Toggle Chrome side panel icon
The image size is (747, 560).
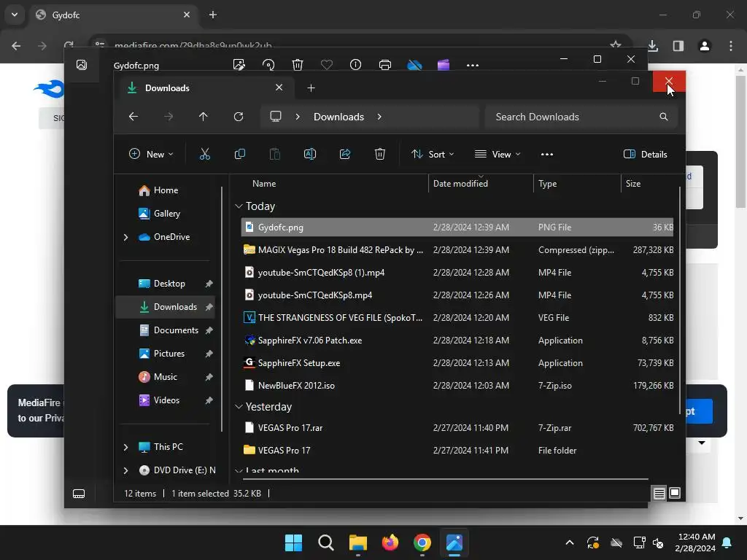(678, 46)
